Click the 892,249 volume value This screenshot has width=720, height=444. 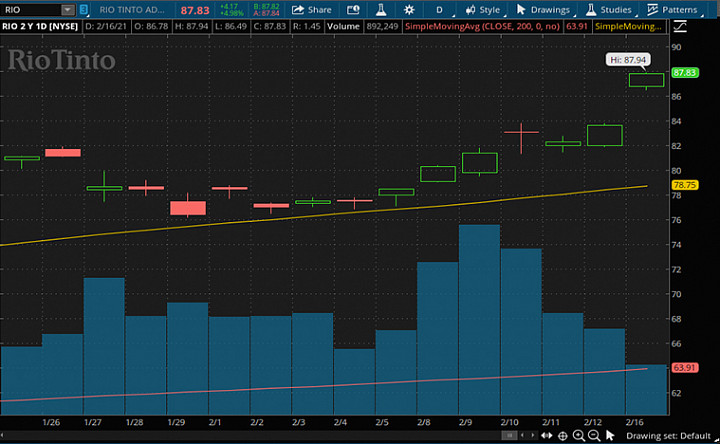(382, 27)
